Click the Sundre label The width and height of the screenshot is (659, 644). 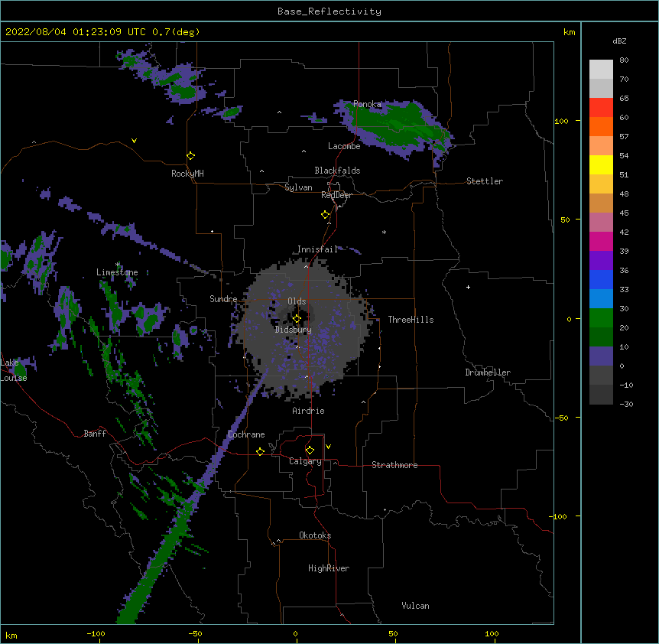[223, 299]
